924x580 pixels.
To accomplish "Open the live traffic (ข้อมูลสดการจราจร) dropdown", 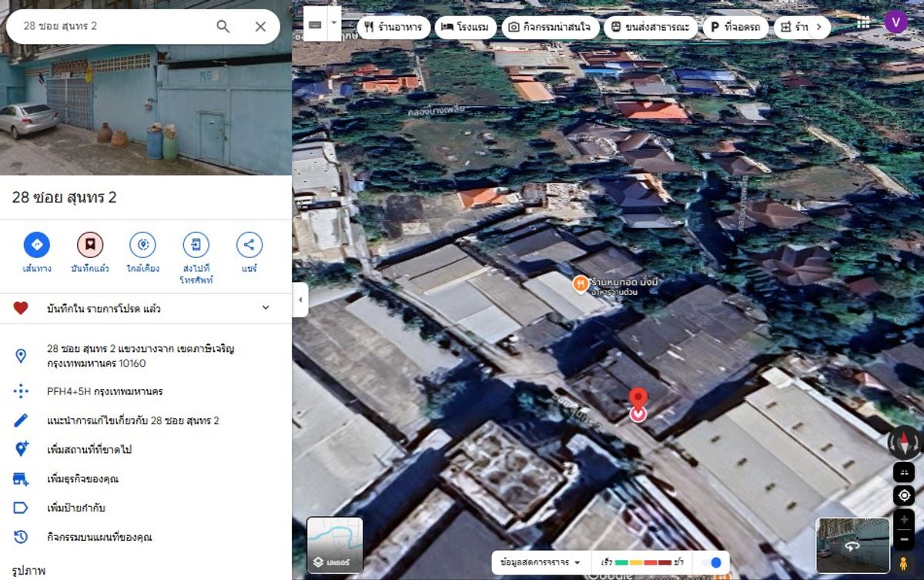I will pyautogui.click(x=541, y=562).
